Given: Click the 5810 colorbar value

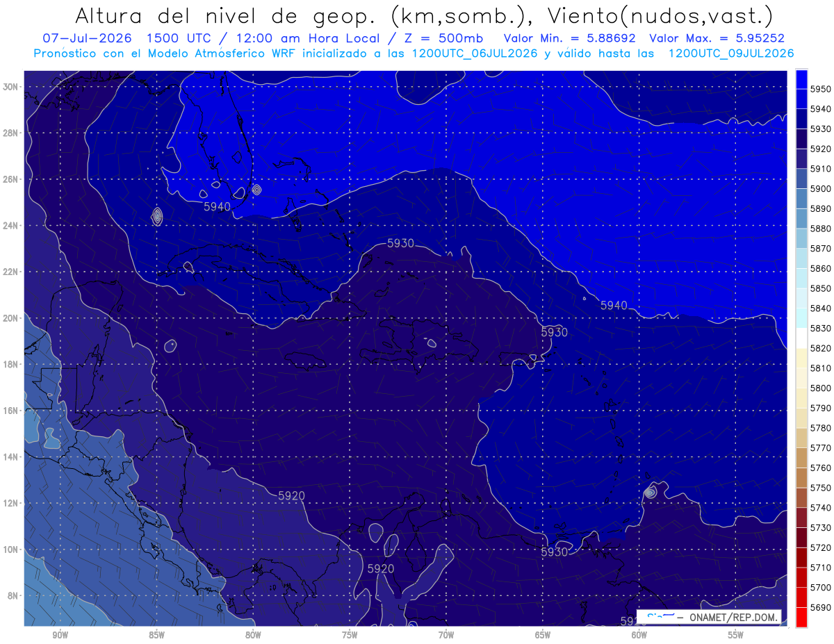Looking at the screenshot, I should pos(821,368).
